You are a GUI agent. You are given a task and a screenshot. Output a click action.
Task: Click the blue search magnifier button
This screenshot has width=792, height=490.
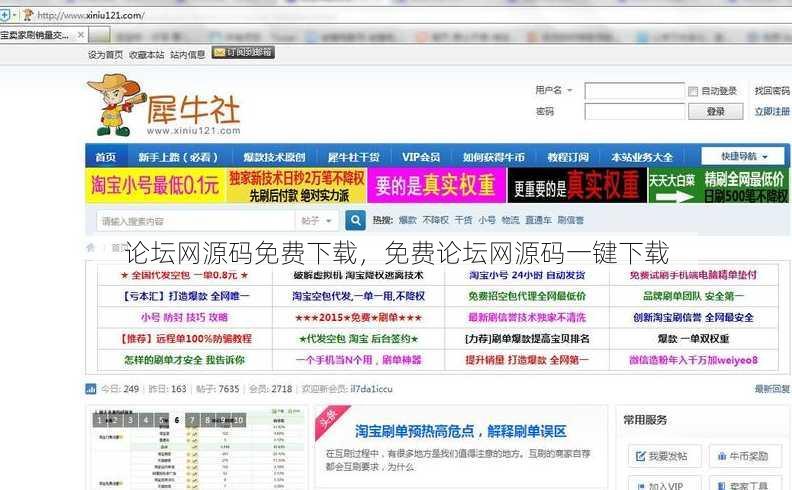(x=355, y=220)
